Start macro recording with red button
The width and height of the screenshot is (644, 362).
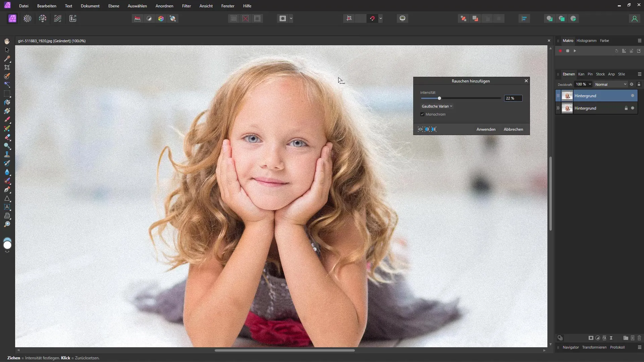pos(560,51)
